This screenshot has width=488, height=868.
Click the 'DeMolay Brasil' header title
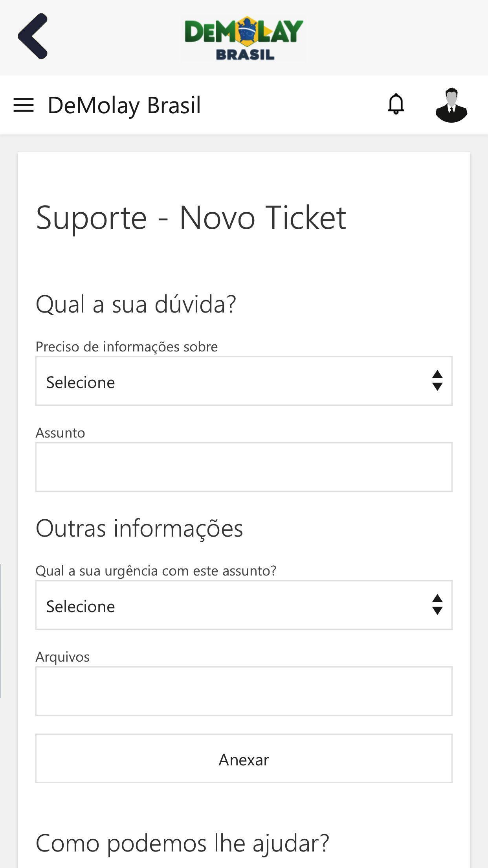(x=124, y=105)
